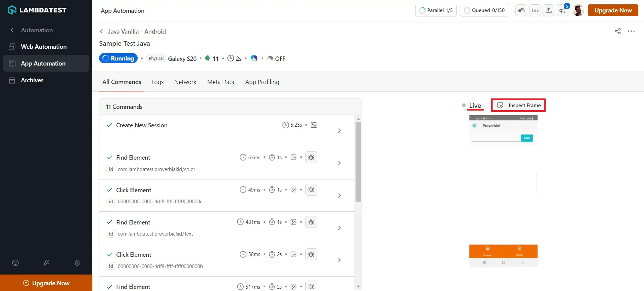The width and height of the screenshot is (644, 291).
Task: Click the link icon in header
Action: [535, 10]
